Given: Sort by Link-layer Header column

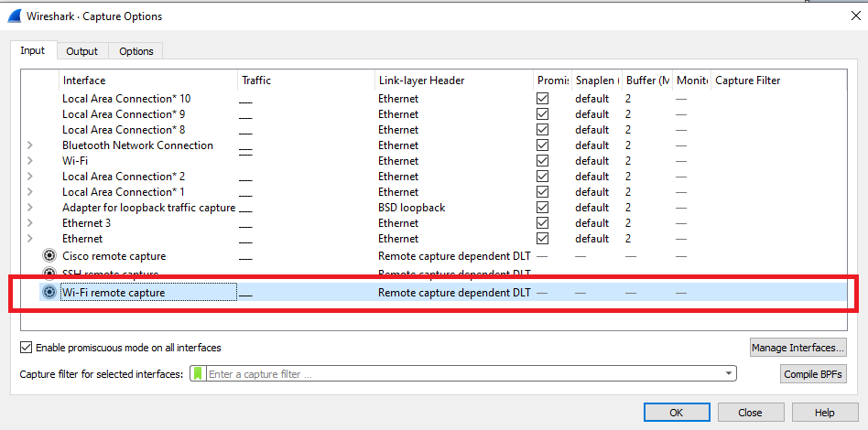Looking at the screenshot, I should [x=454, y=81].
